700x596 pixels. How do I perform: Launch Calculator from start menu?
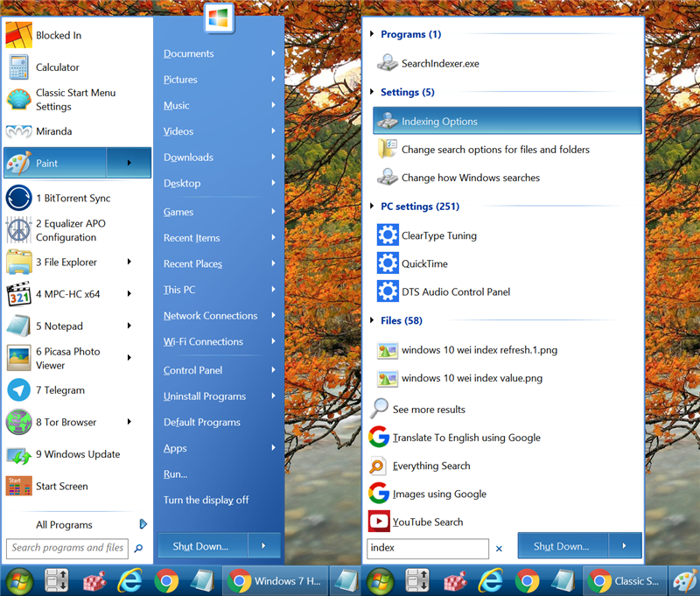[18, 67]
